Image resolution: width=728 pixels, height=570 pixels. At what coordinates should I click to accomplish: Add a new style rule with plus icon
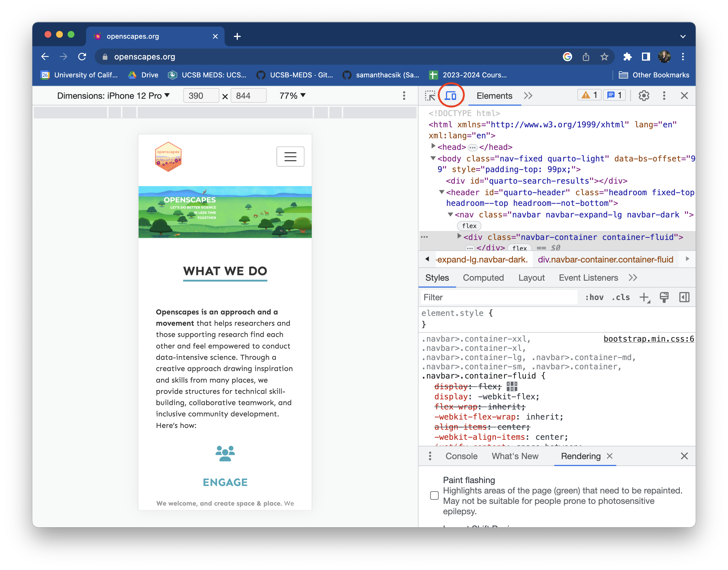click(x=644, y=297)
